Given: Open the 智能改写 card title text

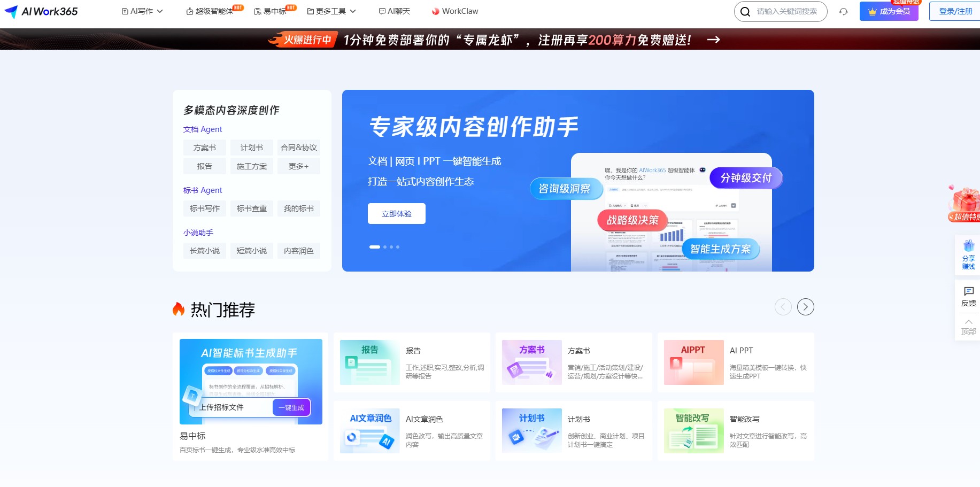Looking at the screenshot, I should click(x=745, y=419).
